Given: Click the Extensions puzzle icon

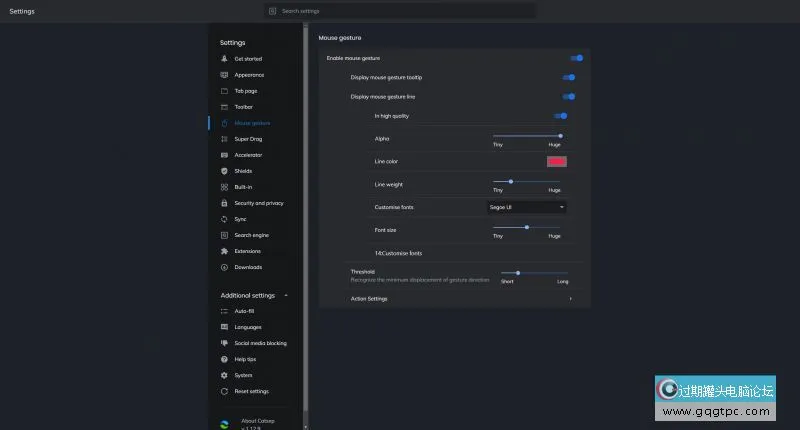Looking at the screenshot, I should (x=224, y=251).
